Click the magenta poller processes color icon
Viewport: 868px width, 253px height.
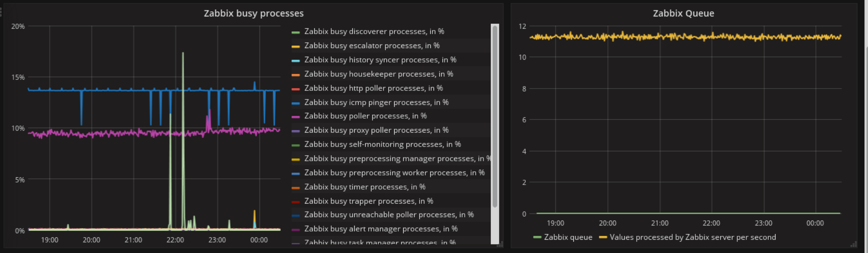coord(296,117)
